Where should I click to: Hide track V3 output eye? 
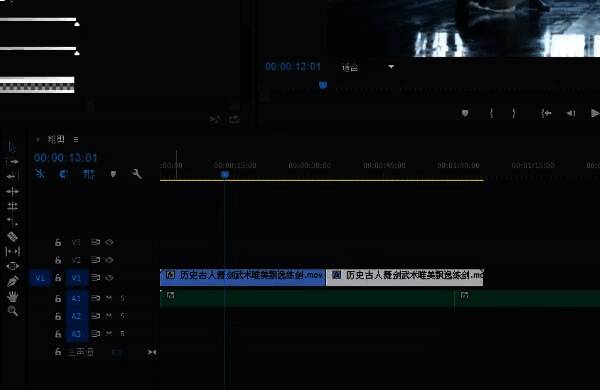tap(109, 242)
